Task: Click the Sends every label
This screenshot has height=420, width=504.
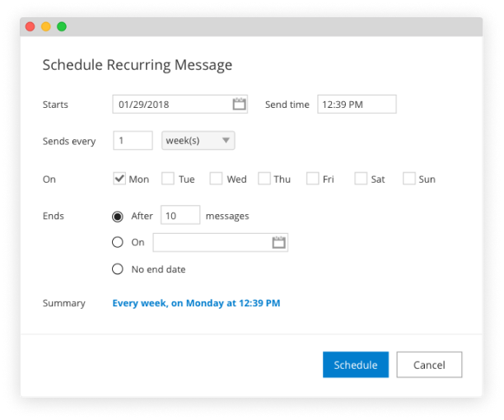Action: point(69,141)
